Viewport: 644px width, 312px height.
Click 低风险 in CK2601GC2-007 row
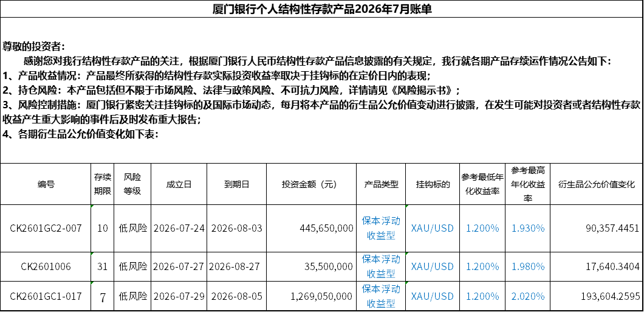(132, 228)
